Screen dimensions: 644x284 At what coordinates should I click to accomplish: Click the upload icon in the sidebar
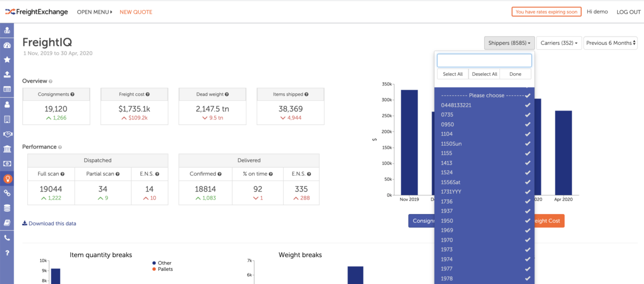pyautogui.click(x=7, y=74)
